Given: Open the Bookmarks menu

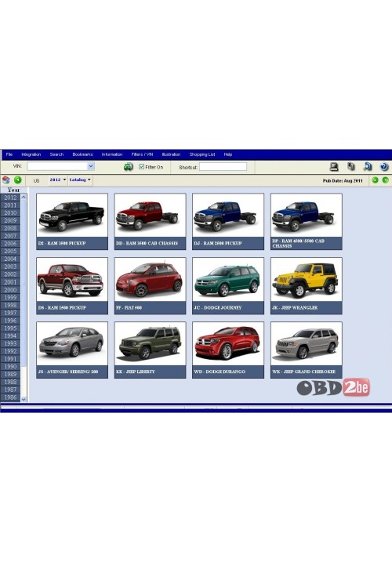Looking at the screenshot, I should [x=82, y=154].
